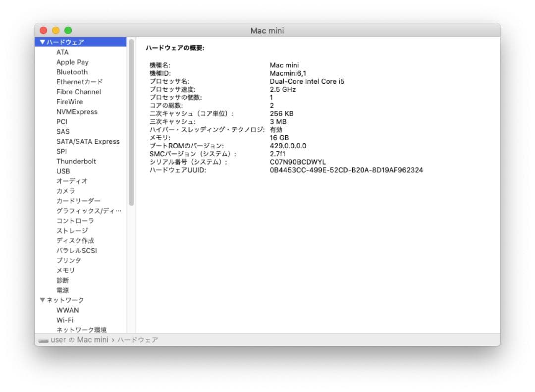Select Apple Pay in the sidebar
The image size is (535, 392).
tap(72, 62)
